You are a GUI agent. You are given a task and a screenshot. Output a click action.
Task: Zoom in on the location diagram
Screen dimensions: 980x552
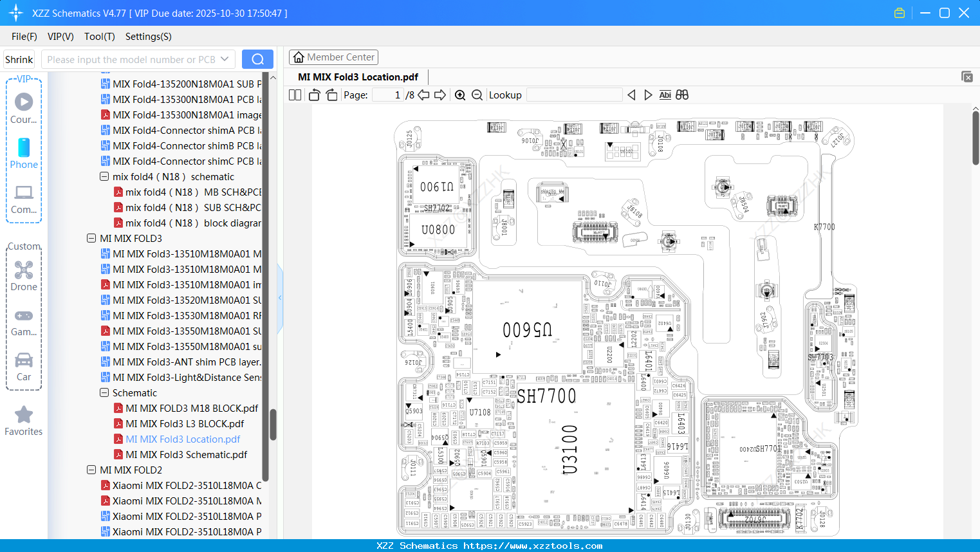tap(461, 95)
